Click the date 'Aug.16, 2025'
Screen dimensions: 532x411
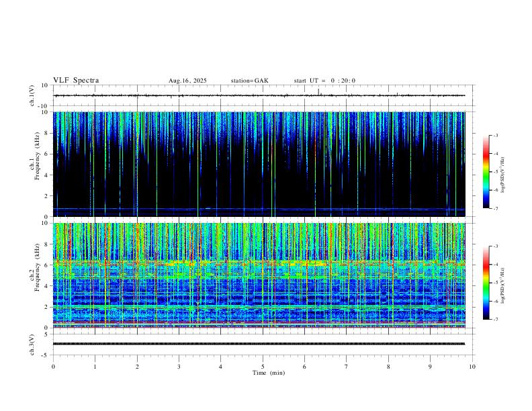[187, 81]
